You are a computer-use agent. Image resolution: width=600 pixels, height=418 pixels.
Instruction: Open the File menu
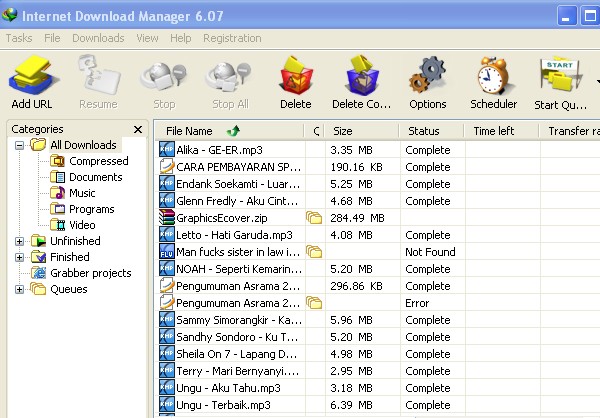coord(52,38)
